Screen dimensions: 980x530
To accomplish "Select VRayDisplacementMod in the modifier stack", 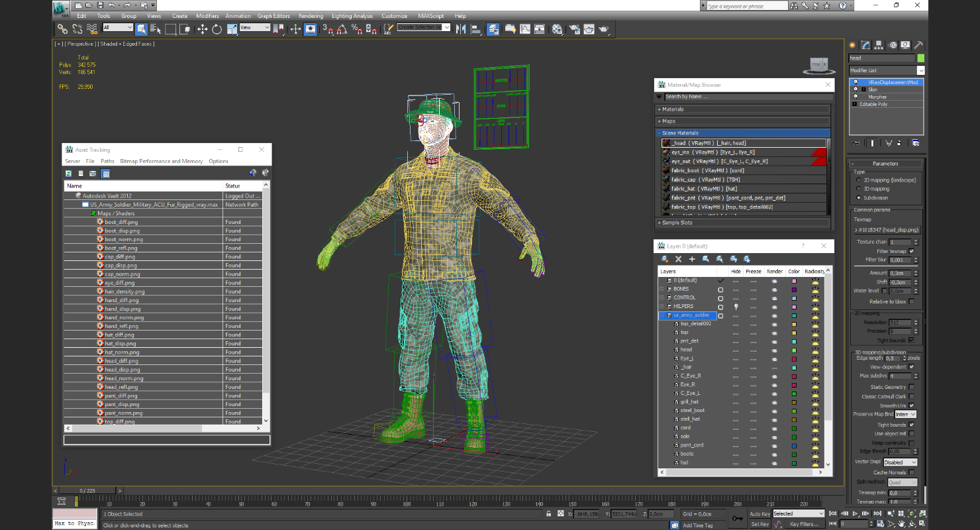I will [x=887, y=82].
